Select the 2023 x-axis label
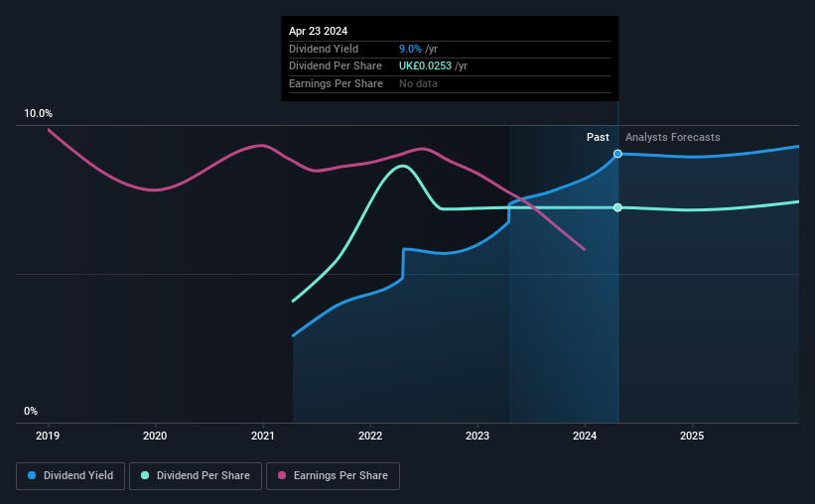This screenshot has height=504, width=815. (x=477, y=436)
